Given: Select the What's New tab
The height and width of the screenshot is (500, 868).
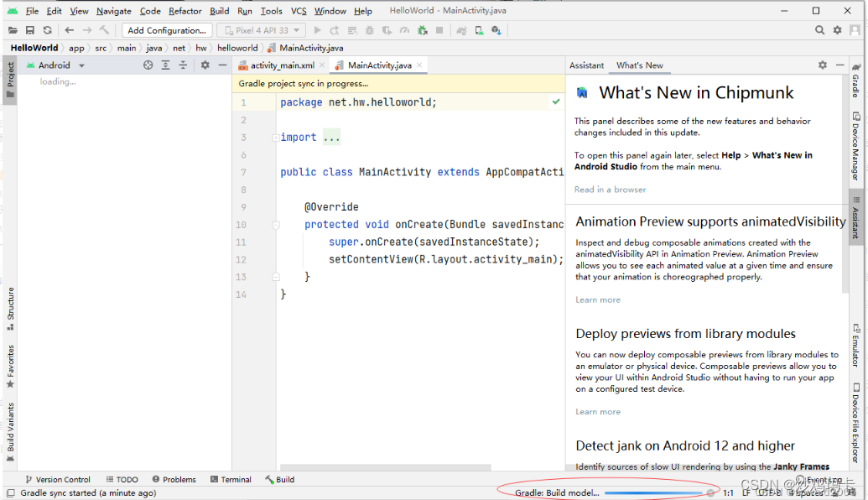Looking at the screenshot, I should coord(639,65).
